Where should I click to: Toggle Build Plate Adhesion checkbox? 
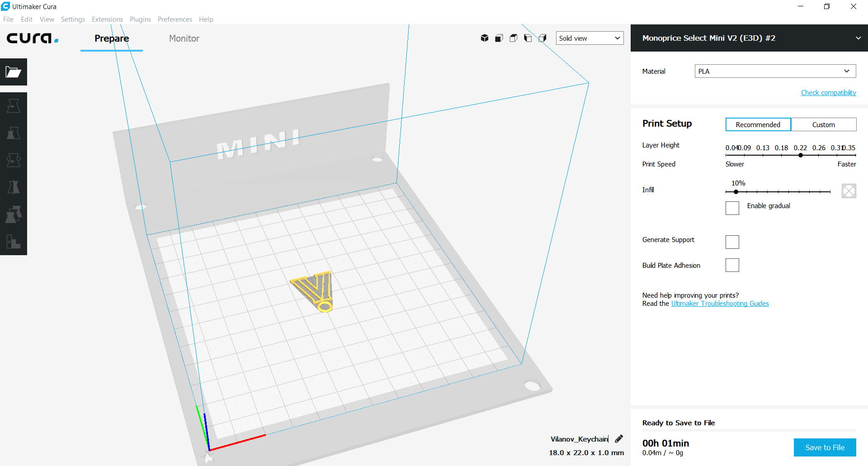(x=732, y=265)
